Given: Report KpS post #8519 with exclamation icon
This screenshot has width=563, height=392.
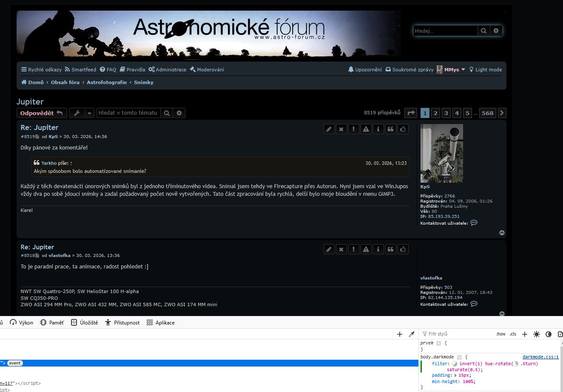Looking at the screenshot, I should pos(354,129).
